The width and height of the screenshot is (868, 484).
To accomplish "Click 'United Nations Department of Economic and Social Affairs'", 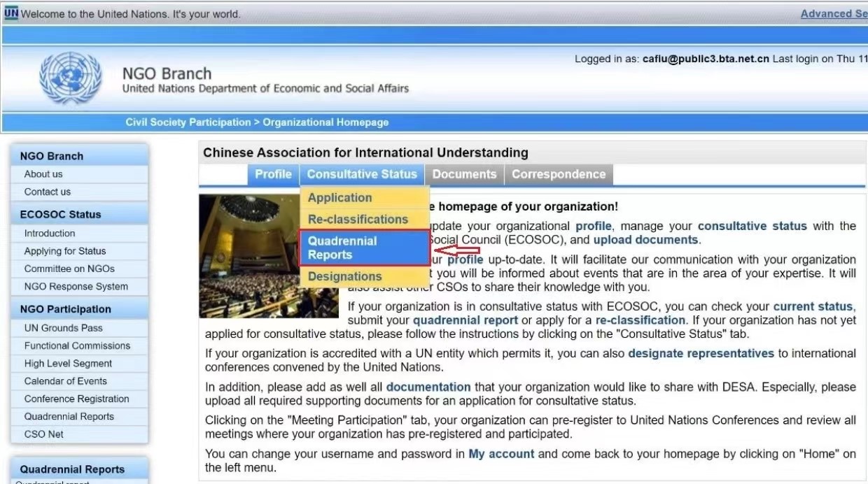I will click(265, 89).
